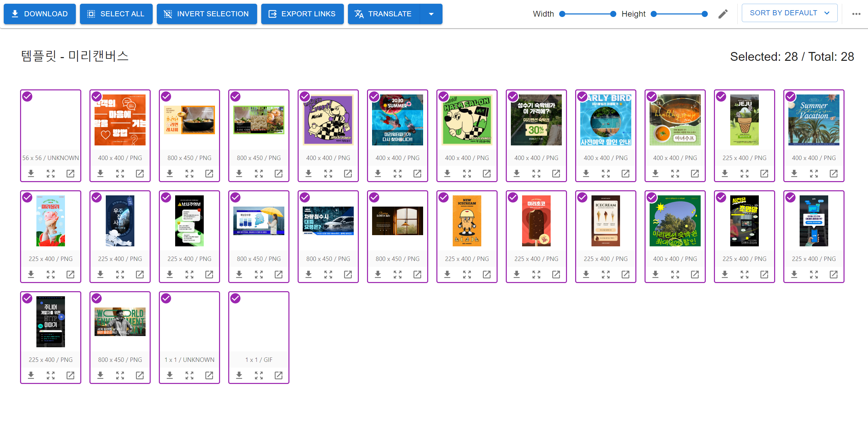The height and width of the screenshot is (439, 868).
Task: Toggle selection of the 1 x 1 UNKNOWN image
Action: (166, 299)
